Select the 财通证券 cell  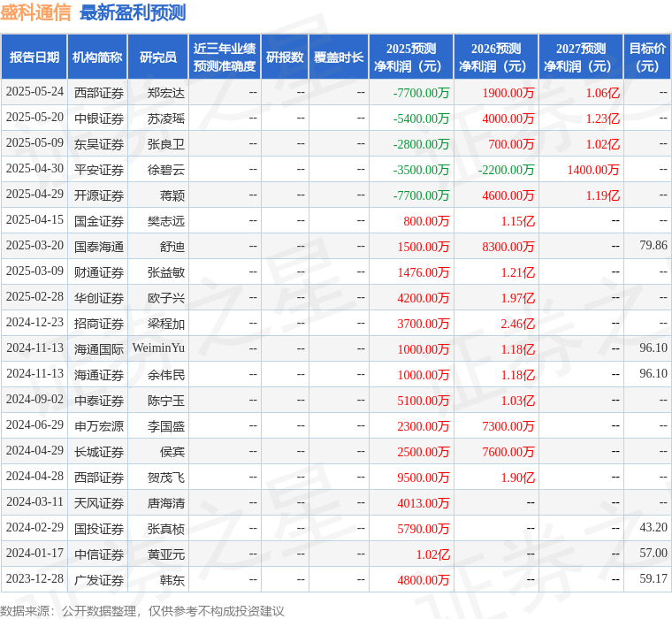pos(99,272)
